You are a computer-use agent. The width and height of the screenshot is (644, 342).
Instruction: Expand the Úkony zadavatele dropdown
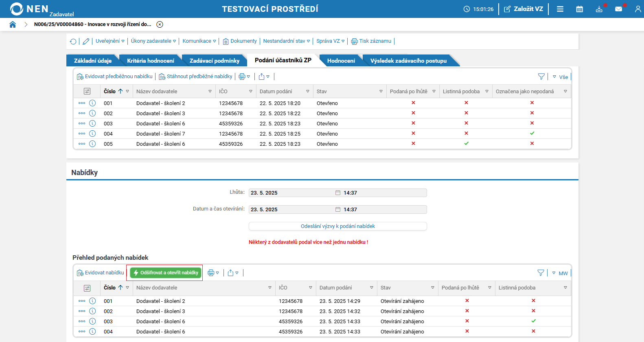[153, 41]
